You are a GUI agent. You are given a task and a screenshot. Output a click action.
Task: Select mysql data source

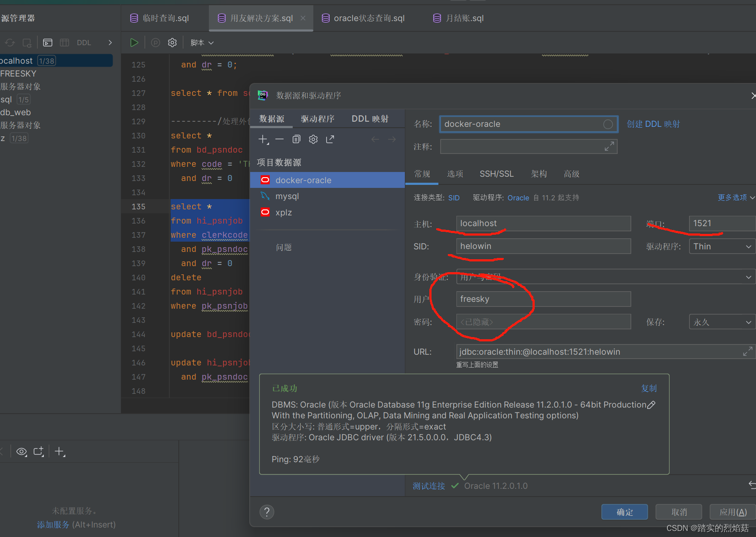(x=327, y=196)
